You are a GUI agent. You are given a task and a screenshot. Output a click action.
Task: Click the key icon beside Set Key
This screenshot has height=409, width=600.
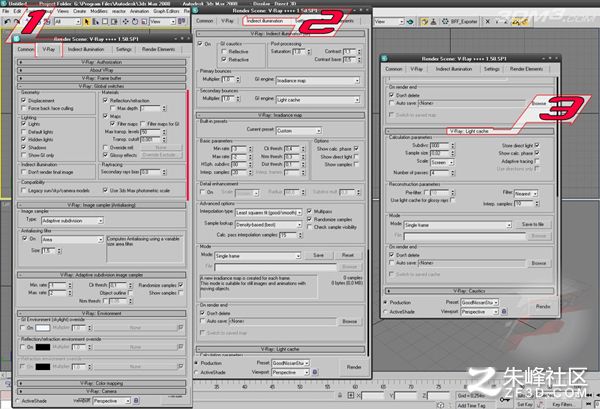(x=505, y=399)
